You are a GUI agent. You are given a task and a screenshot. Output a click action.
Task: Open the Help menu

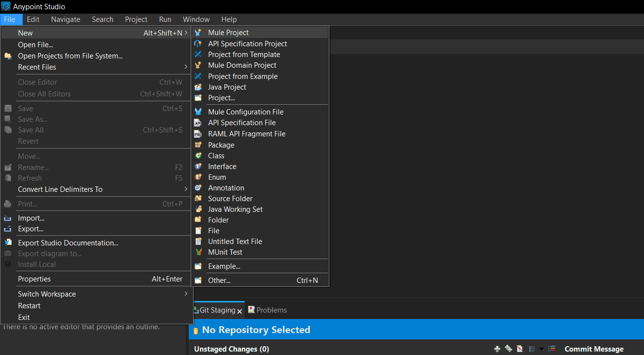pos(229,19)
